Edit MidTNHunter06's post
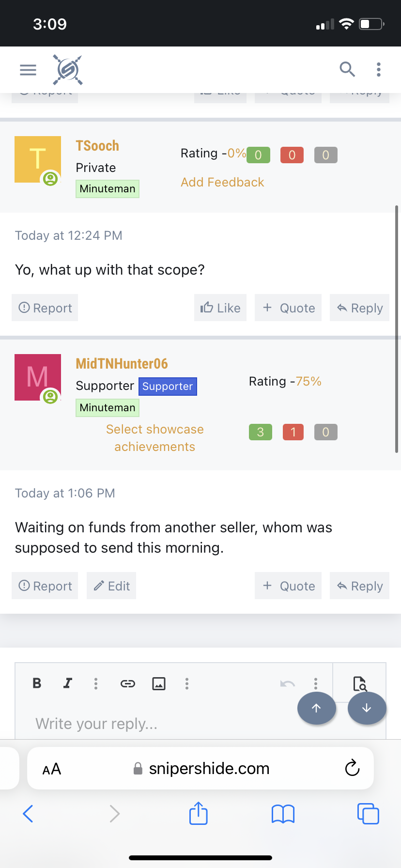Screen dimensions: 401x868 [x=111, y=586]
